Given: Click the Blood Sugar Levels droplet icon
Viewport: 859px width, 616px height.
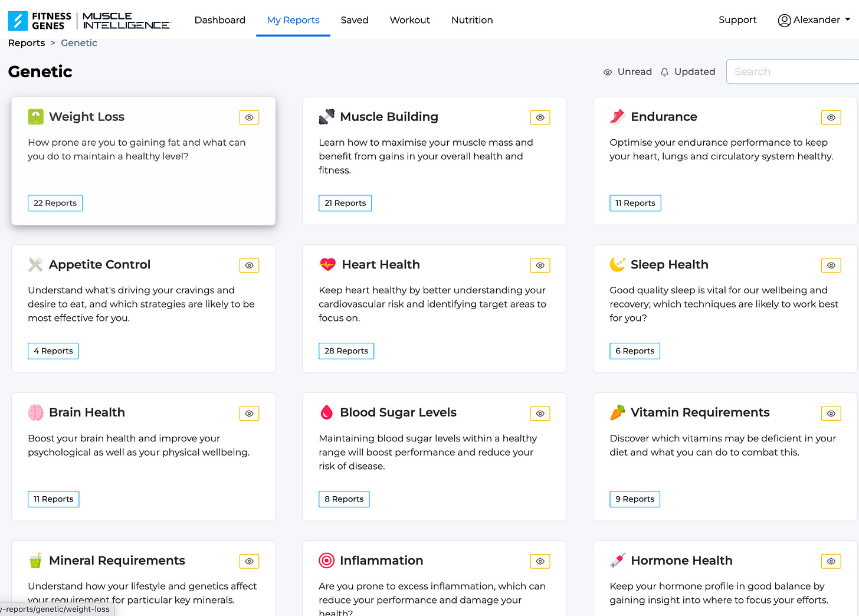Looking at the screenshot, I should pyautogui.click(x=326, y=412).
